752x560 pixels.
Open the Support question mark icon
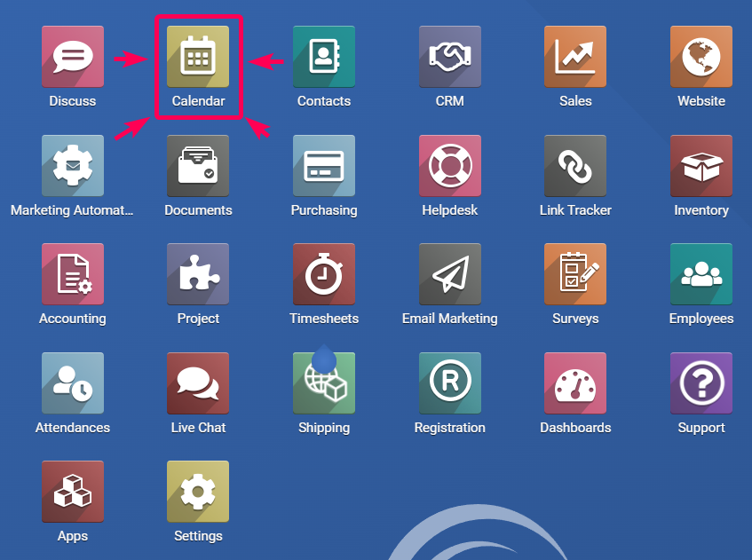click(x=701, y=383)
